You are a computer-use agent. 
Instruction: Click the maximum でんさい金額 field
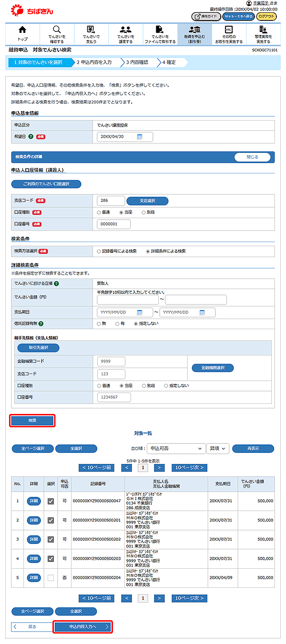(x=196, y=300)
